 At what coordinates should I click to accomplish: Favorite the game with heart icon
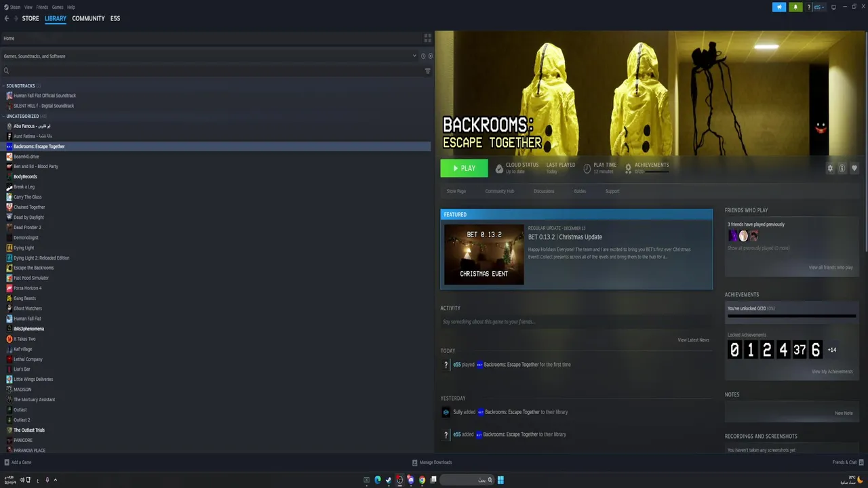coord(854,168)
